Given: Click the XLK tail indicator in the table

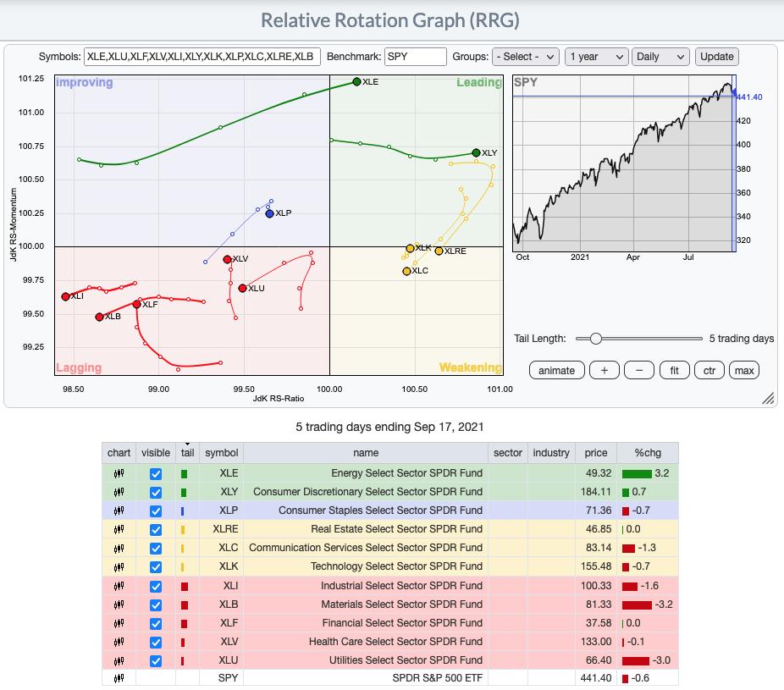Looking at the screenshot, I should [x=183, y=567].
